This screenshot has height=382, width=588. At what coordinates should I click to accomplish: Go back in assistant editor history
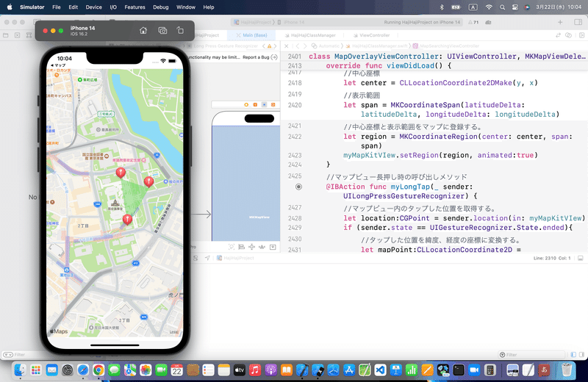pyautogui.click(x=298, y=46)
